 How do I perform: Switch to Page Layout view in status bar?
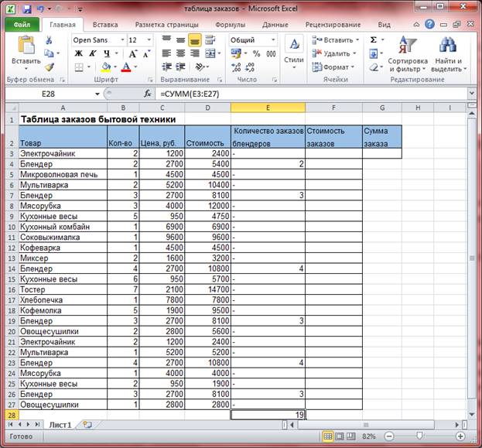[x=340, y=436]
